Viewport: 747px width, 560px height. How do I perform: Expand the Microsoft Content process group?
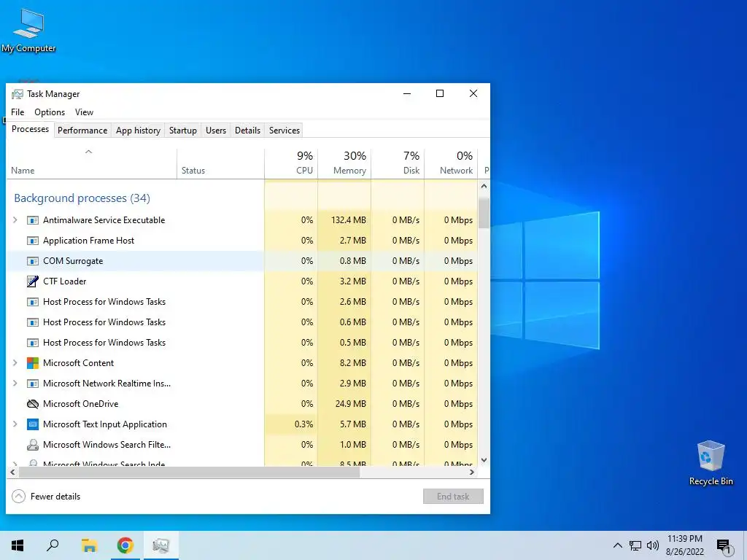15,363
